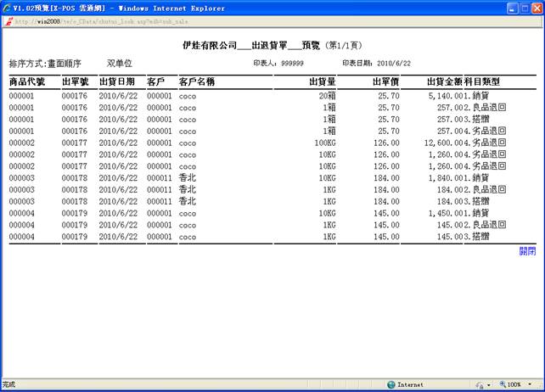Click the 關閉 link below the table
Viewport: 545px width, 392px height.
[527, 251]
